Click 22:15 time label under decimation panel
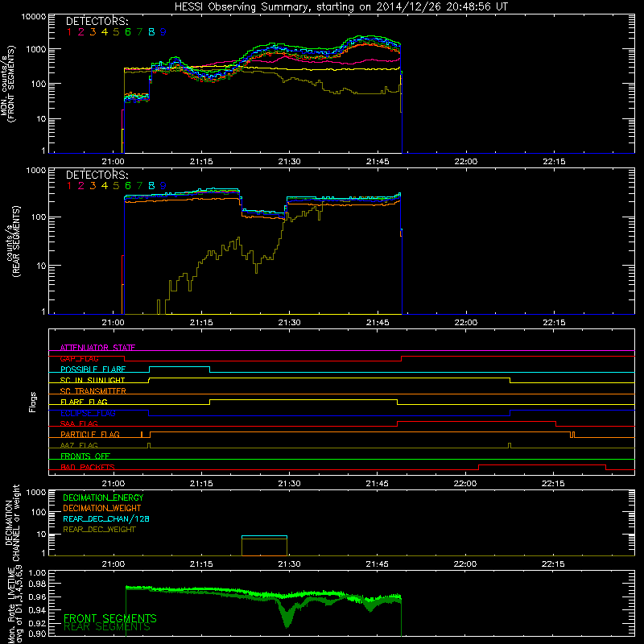This screenshot has height=644, width=644. tap(553, 564)
